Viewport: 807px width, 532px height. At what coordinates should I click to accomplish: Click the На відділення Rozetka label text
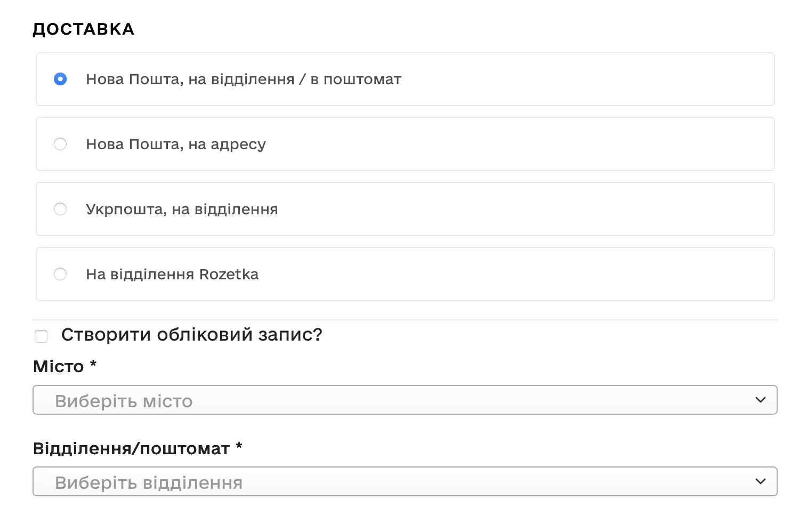(172, 274)
